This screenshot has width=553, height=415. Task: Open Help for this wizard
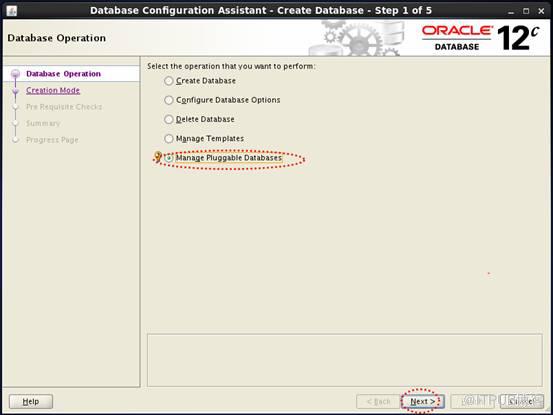(x=31, y=401)
